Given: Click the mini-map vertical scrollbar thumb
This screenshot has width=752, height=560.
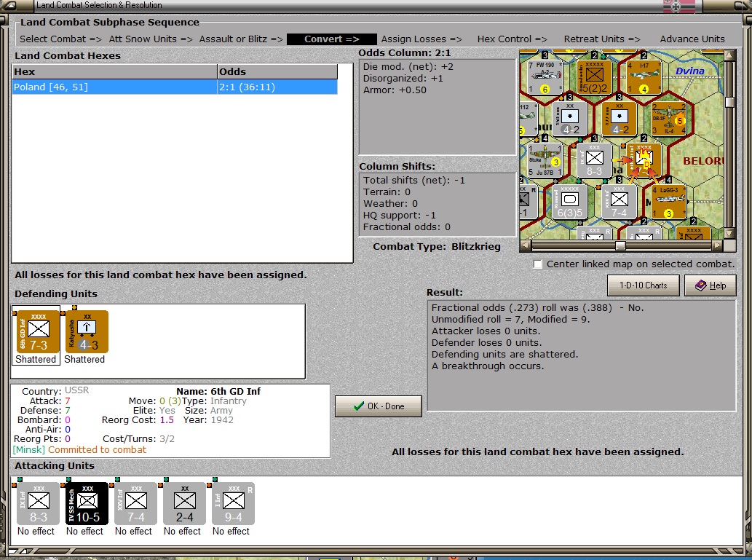Looking at the screenshot, I should tap(730, 102).
